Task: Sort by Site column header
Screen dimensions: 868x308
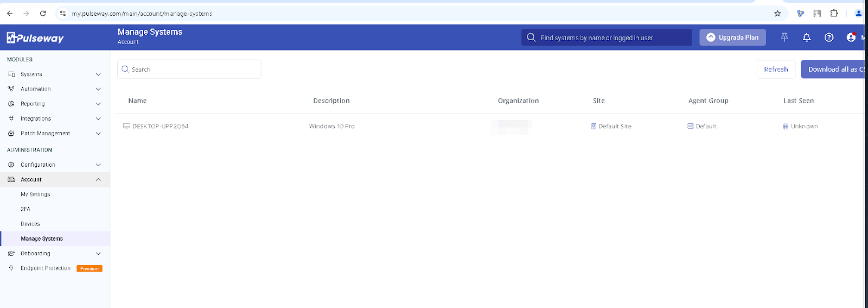Action: pos(599,100)
